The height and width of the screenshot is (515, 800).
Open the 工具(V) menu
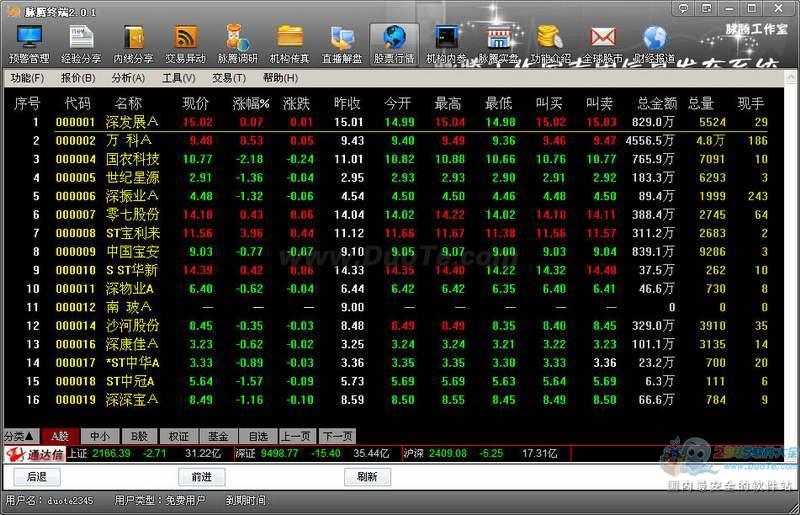(x=179, y=78)
